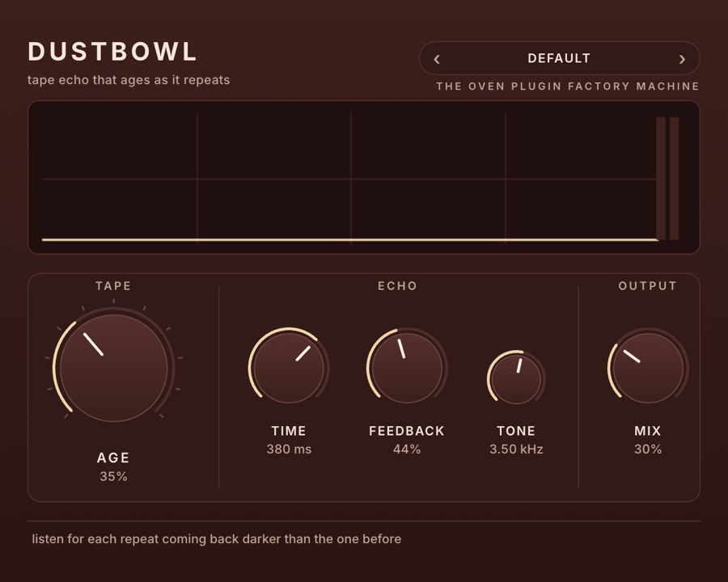Click the FEEDBACK echo knob

pyautogui.click(x=407, y=368)
